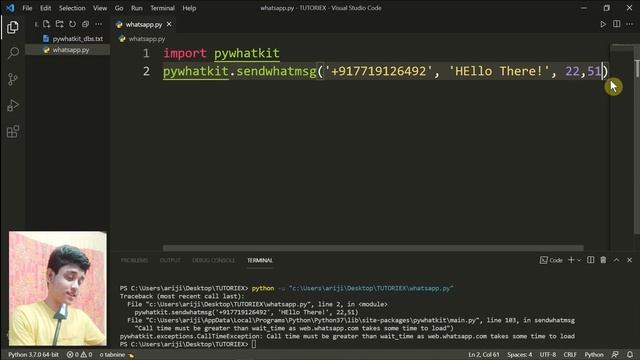Click line number 2 in gutter
The image size is (640, 360).
(146, 71)
